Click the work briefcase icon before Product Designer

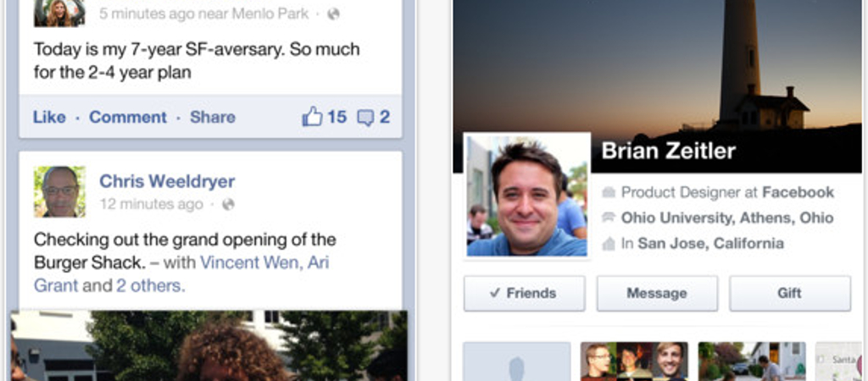[x=609, y=192]
